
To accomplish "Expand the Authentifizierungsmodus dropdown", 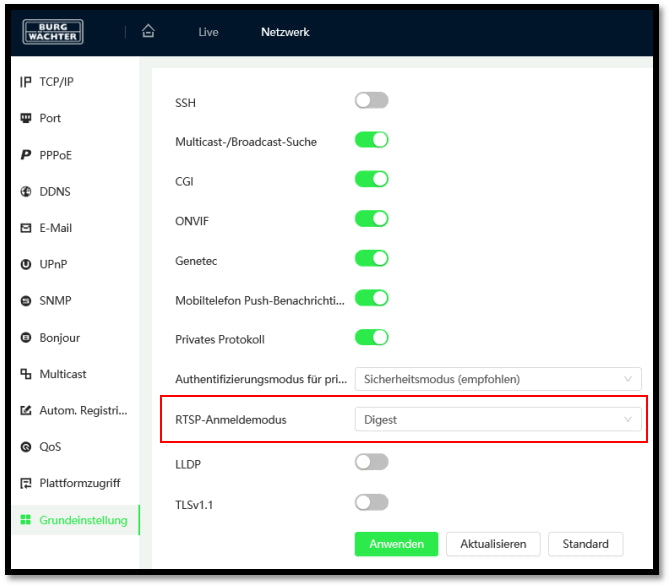I will pos(498,379).
